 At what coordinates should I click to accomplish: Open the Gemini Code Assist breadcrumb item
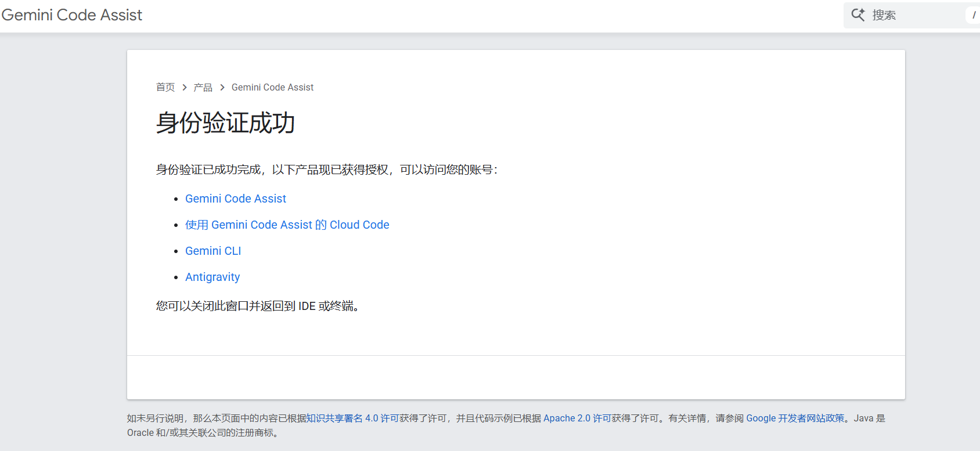click(x=272, y=87)
